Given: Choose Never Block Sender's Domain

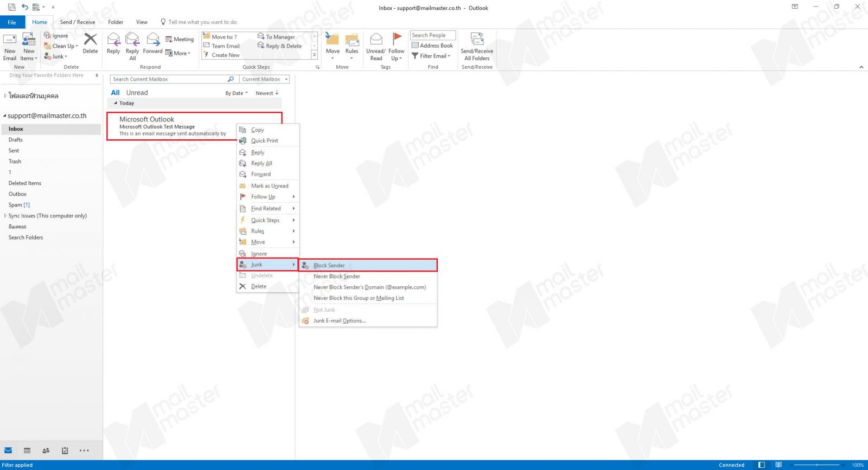Looking at the screenshot, I should (x=368, y=287).
